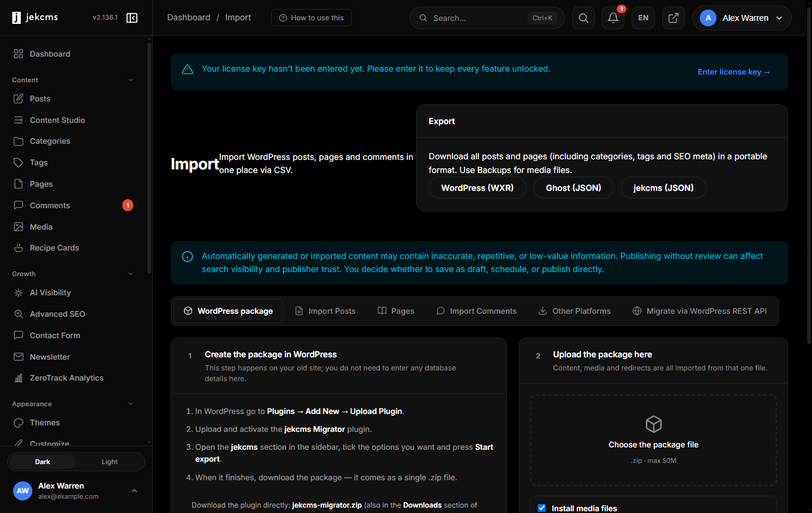Collapse the sidebar with the panel icon

click(132, 18)
